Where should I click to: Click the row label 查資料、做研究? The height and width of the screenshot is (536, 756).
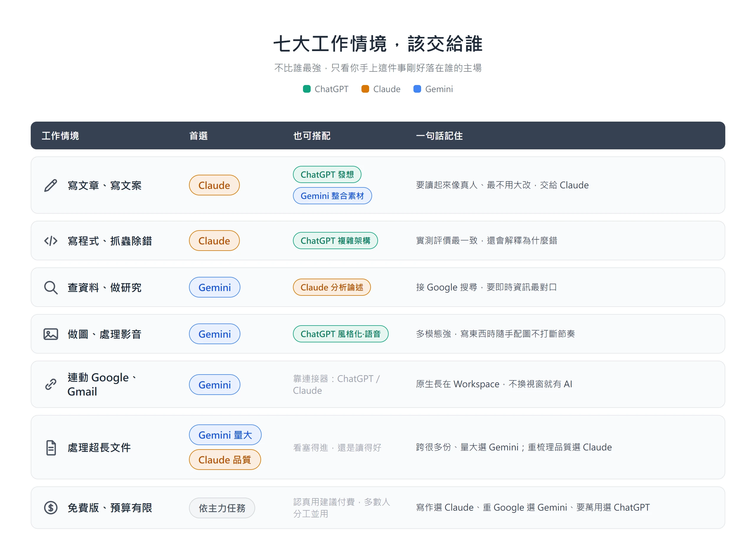(105, 287)
